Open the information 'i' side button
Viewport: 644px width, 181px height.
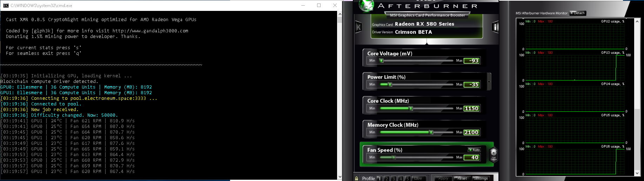(495, 27)
